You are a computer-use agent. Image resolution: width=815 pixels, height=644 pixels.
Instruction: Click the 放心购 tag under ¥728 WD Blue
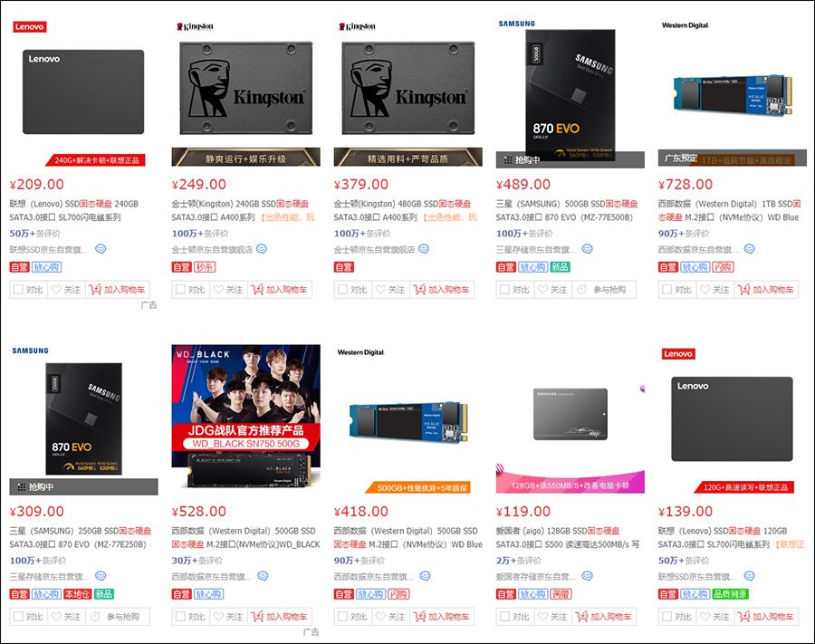[695, 267]
